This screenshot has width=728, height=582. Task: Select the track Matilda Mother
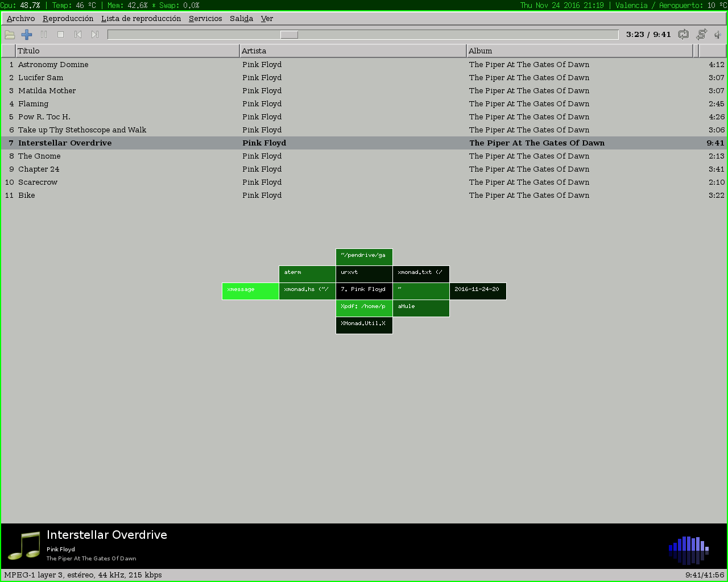(x=364, y=91)
